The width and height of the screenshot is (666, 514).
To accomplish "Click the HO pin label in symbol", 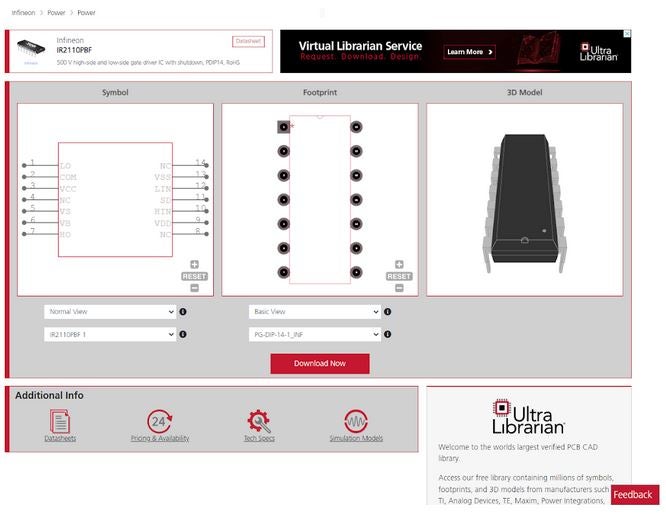I will [x=65, y=234].
